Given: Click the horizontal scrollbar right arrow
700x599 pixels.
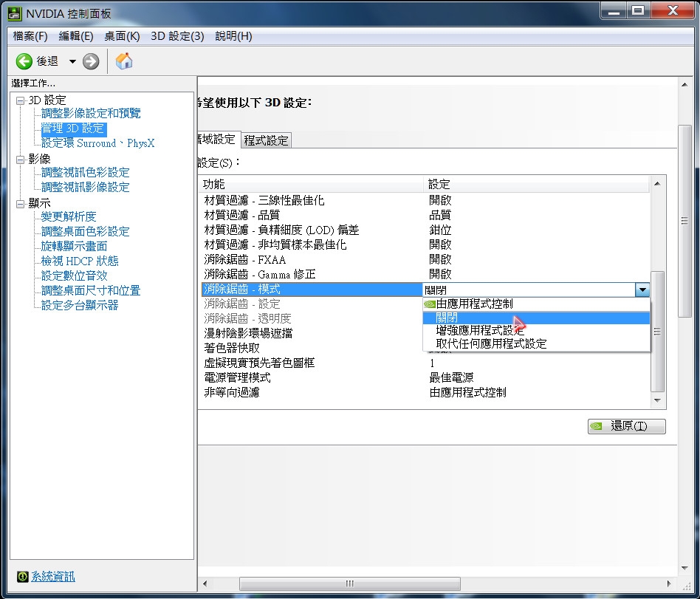Looking at the screenshot, I should pyautogui.click(x=669, y=583).
